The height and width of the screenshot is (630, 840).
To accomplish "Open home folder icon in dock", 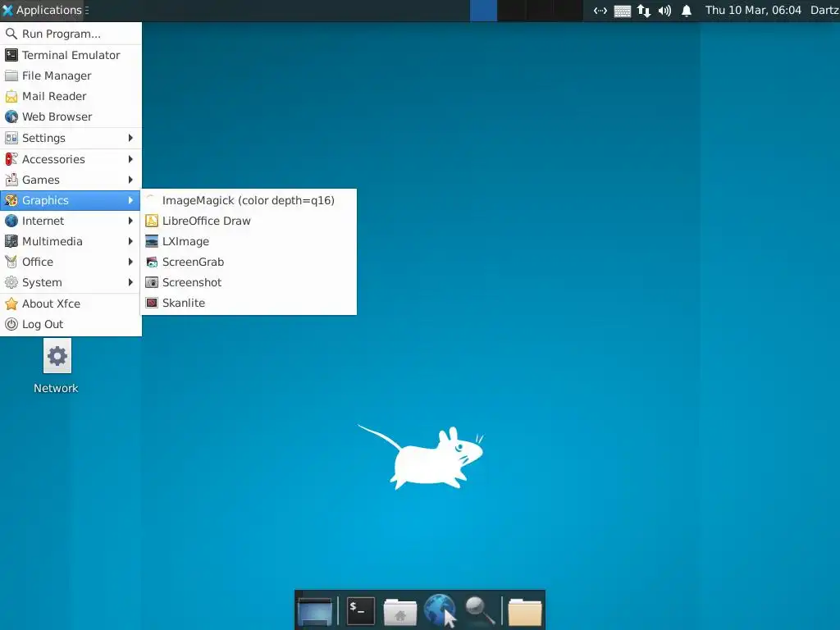I will (400, 612).
